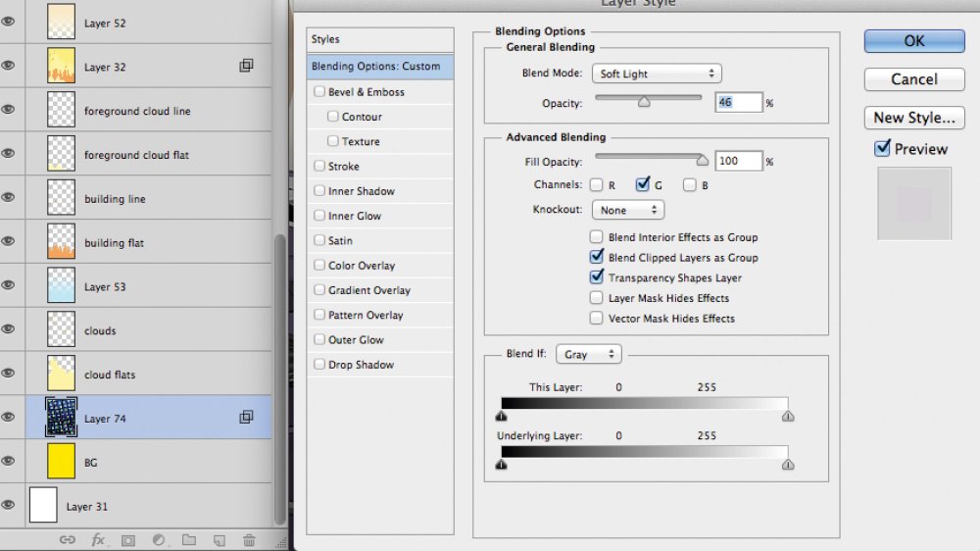The height and width of the screenshot is (551, 980).
Task: Open the Blend If Gray dropdown
Action: coord(588,354)
